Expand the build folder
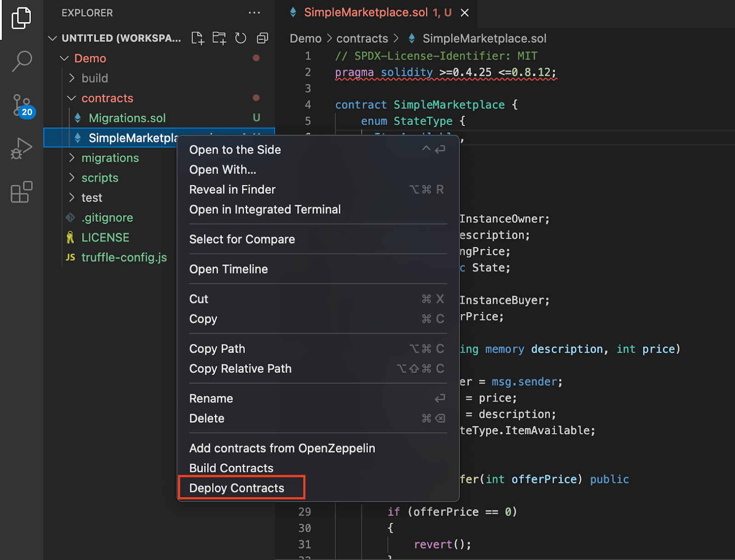This screenshot has height=560, width=735. pyautogui.click(x=72, y=78)
